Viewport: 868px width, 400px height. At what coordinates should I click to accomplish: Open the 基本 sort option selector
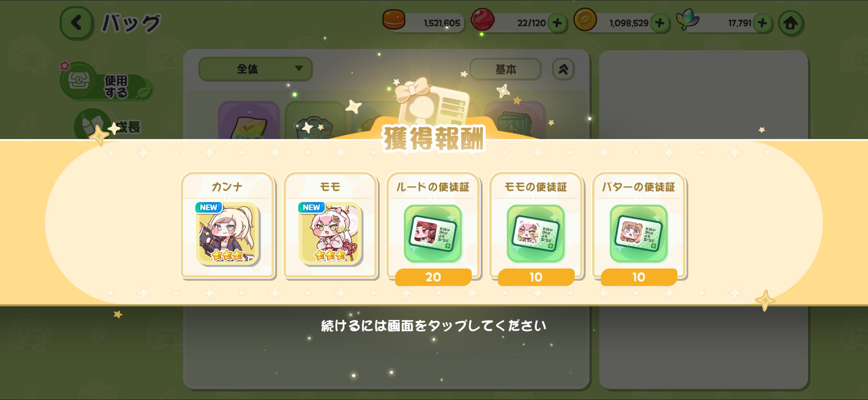pos(505,69)
